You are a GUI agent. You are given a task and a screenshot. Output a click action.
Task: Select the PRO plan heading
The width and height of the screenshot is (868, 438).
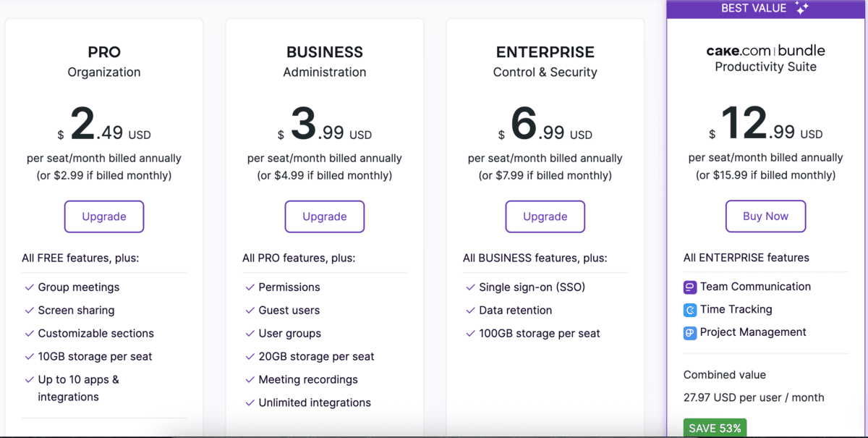point(104,51)
